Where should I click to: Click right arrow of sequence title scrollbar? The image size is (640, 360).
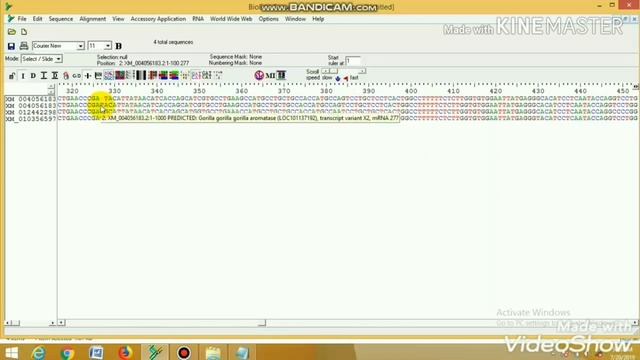(52, 323)
